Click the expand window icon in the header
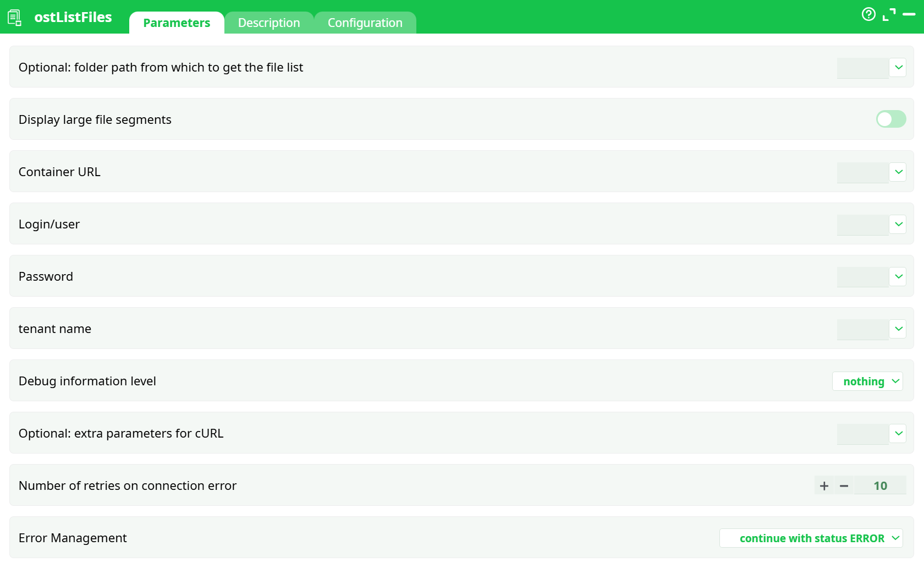Viewport: 924px width, 562px height. [890, 14]
